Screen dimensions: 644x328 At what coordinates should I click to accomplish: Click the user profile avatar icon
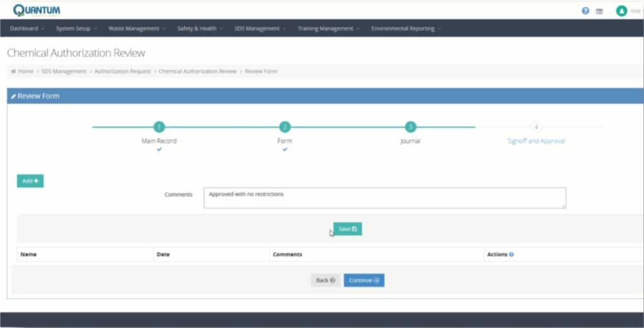pos(621,11)
